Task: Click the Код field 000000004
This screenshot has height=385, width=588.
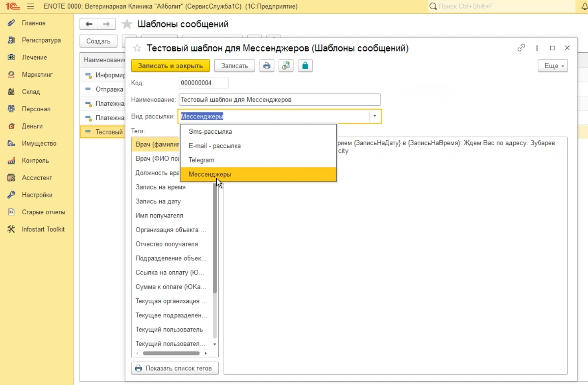Action: click(x=203, y=83)
